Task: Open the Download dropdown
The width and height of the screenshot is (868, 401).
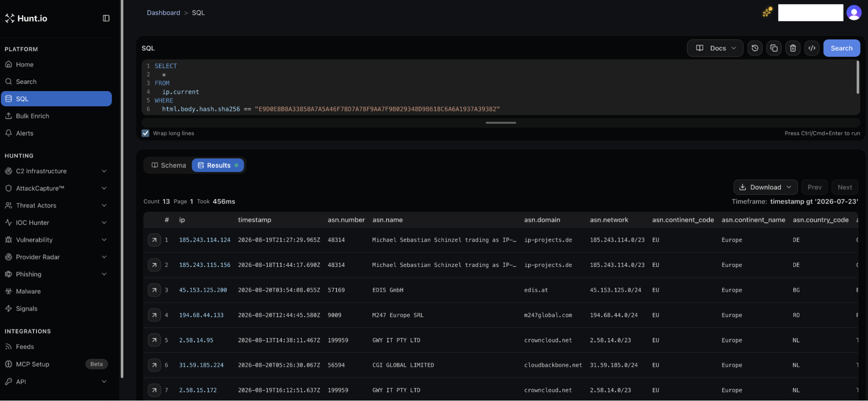Action: click(766, 187)
